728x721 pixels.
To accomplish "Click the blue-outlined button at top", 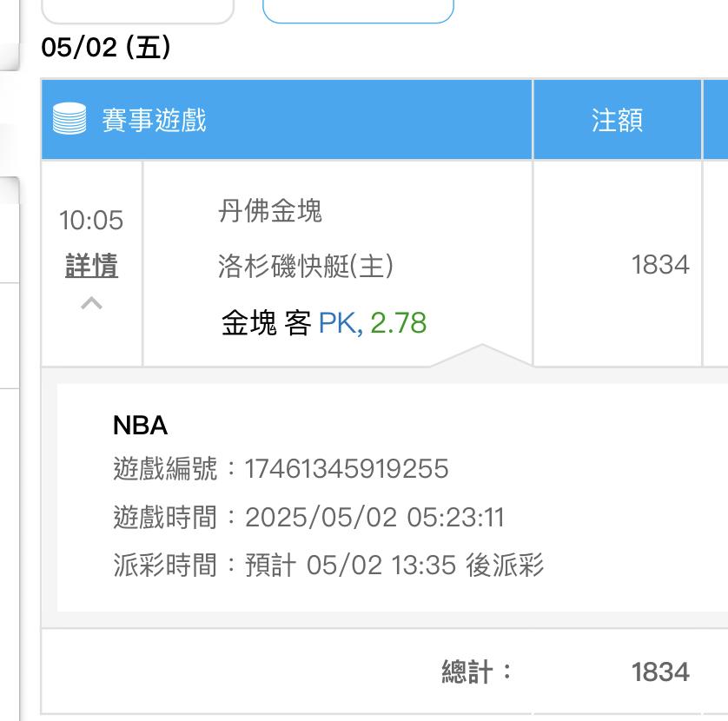I will [x=358, y=10].
